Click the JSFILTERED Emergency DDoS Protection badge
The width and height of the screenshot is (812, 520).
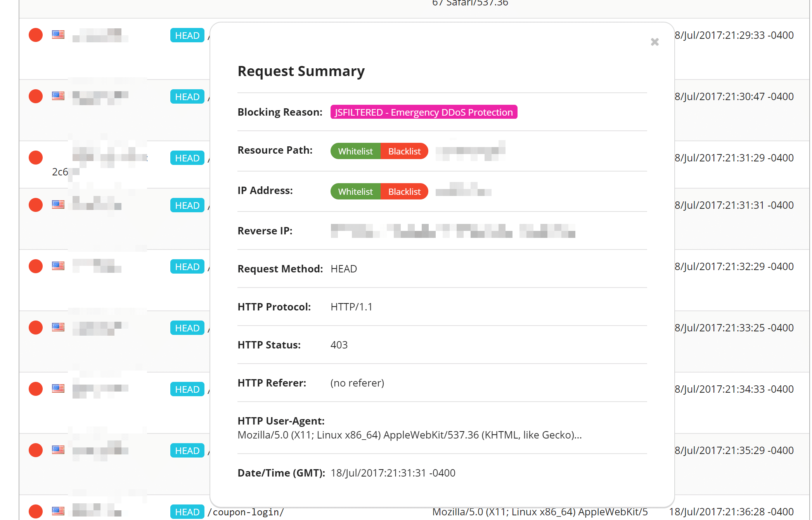click(424, 112)
